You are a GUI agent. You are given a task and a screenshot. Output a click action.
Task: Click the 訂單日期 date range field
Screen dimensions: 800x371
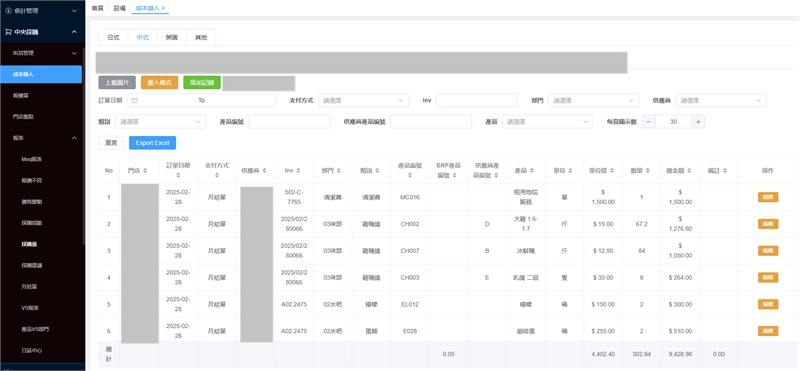pyautogui.click(x=202, y=101)
